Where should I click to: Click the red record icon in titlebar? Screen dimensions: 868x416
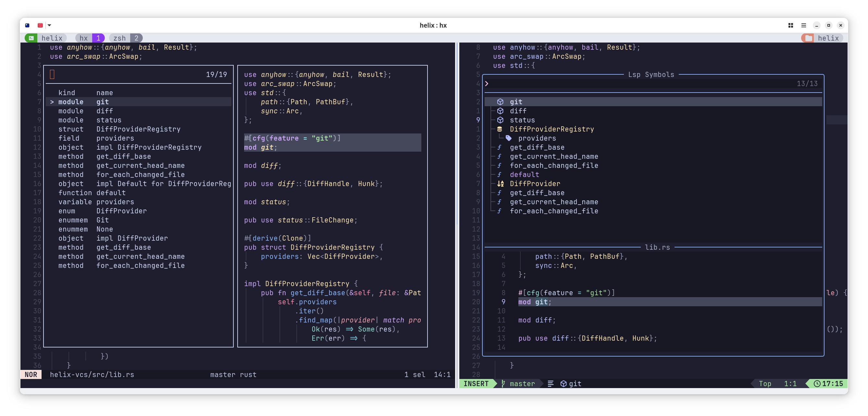[40, 25]
